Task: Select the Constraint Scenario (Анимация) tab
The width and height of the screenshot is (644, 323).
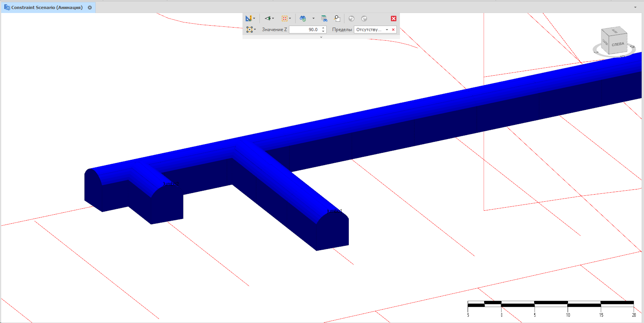Action: point(46,7)
